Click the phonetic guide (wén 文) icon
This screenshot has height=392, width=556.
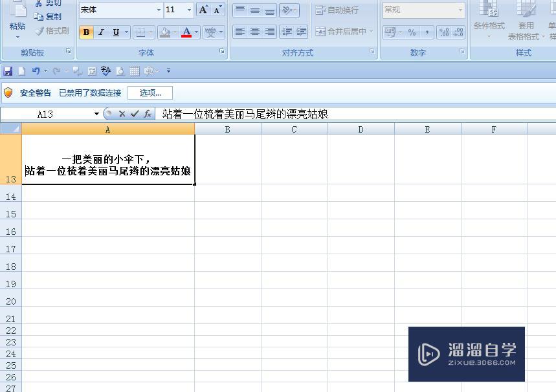coord(210,32)
